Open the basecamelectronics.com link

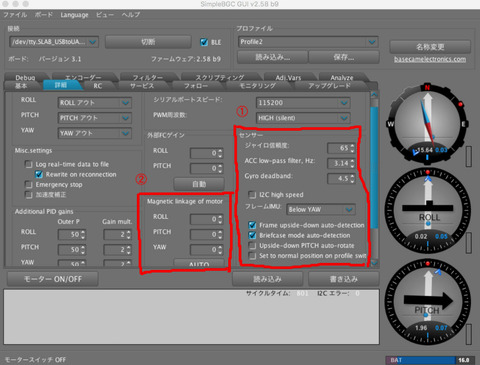click(x=430, y=59)
